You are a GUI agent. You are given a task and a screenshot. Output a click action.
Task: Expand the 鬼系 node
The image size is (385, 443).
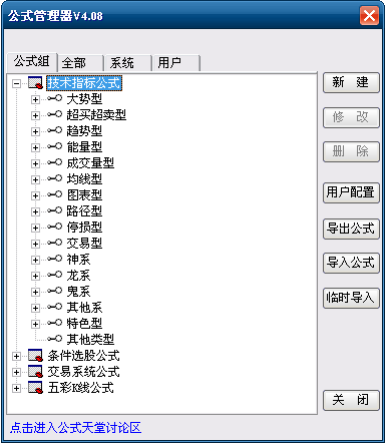(x=35, y=292)
